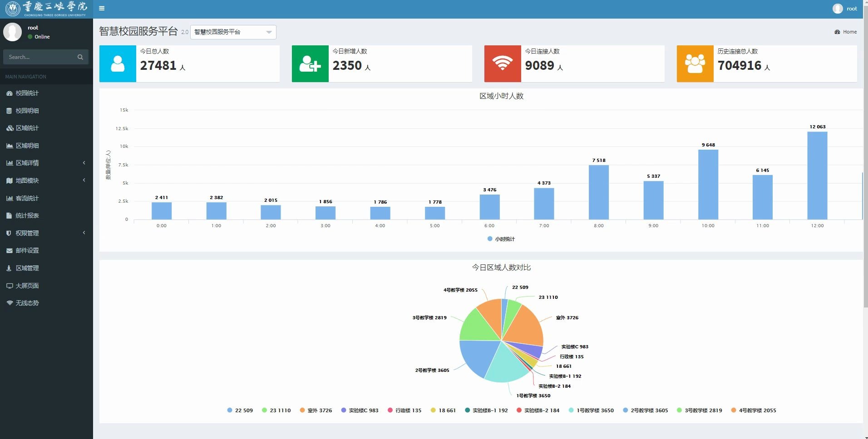Toggle the 22 509 pie legend entry

[240, 410]
